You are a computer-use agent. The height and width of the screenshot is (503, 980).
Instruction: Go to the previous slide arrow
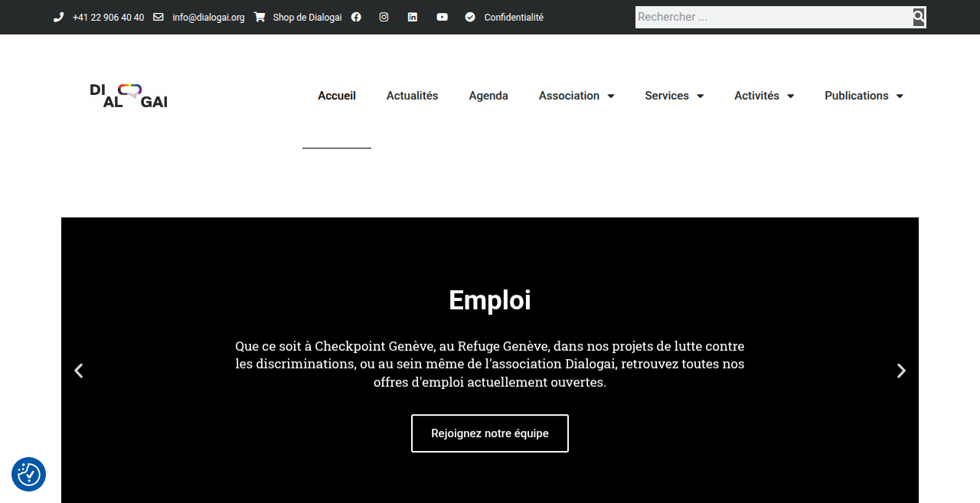coord(78,371)
